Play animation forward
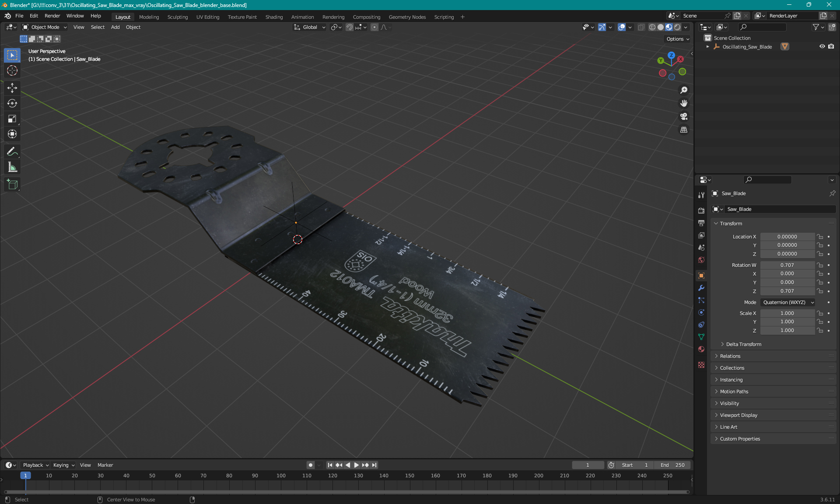 pyautogui.click(x=357, y=465)
